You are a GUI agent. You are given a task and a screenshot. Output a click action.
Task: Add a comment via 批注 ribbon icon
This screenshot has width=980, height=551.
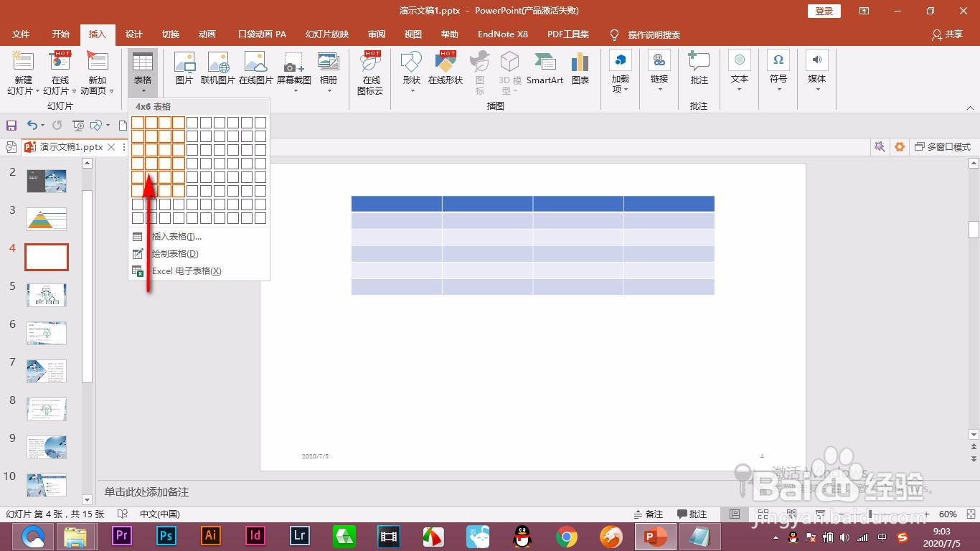point(699,69)
